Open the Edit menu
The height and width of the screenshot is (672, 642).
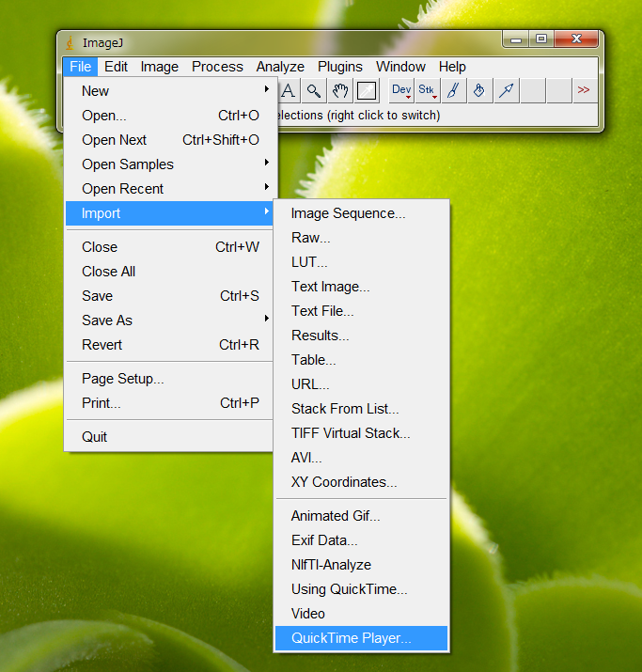(116, 67)
